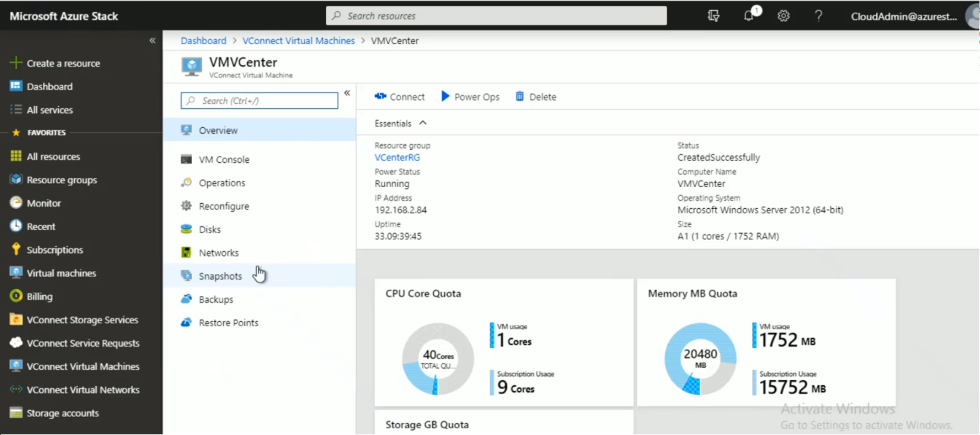The height and width of the screenshot is (435, 980).
Task: Click the CreatedSuccessfully status text
Action: click(x=719, y=157)
